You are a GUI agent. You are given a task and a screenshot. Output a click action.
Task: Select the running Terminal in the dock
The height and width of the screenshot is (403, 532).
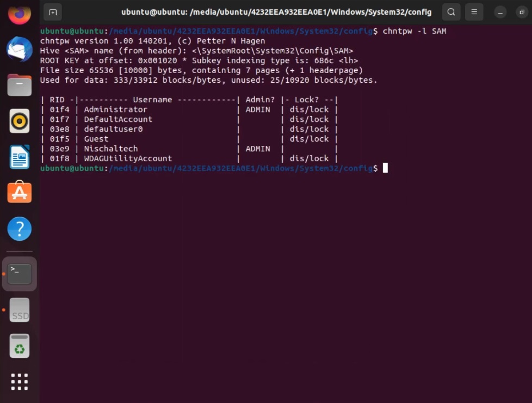[19, 274]
